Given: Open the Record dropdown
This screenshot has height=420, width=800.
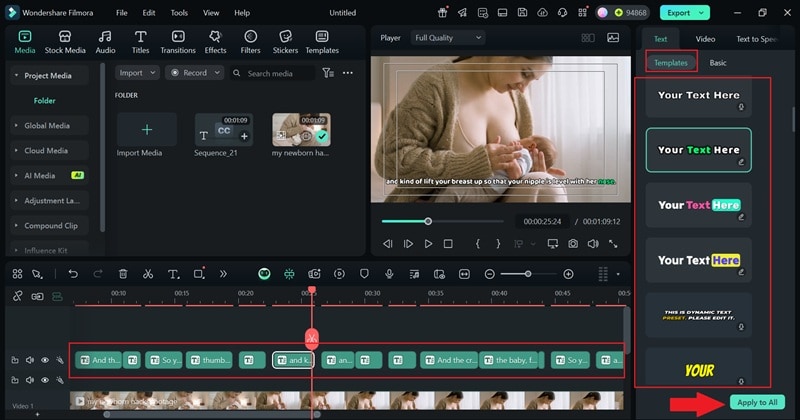Looking at the screenshot, I should (195, 73).
